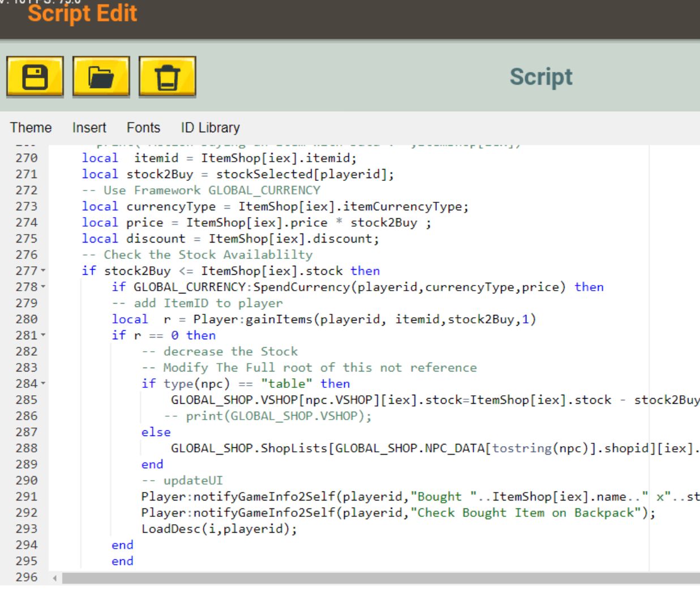Click the 'Check Bought Item on Backpack' string
This screenshot has height=592, width=700.
[529, 513]
